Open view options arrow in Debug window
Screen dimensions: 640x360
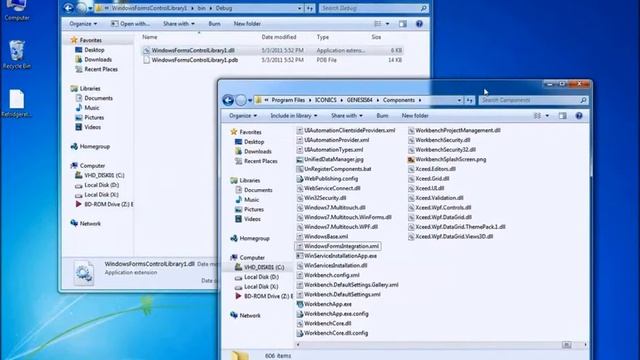pyautogui.click(x=387, y=24)
